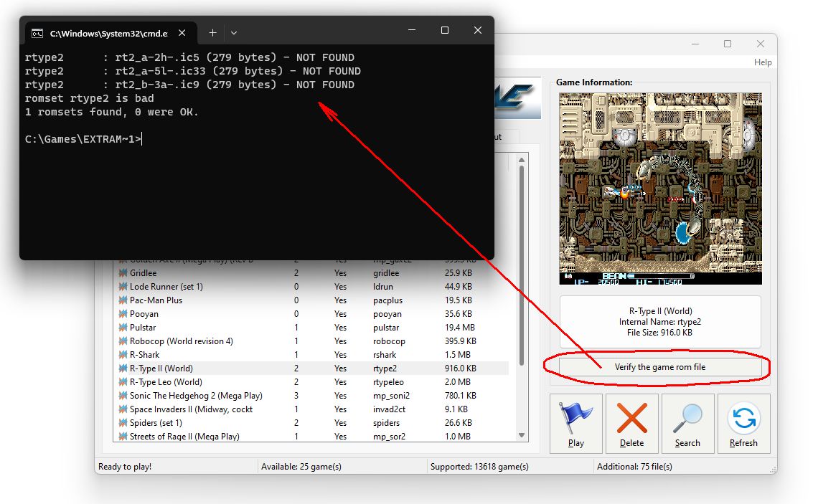Click the icon next to Pac-Man Plus
Viewport: 813px width, 504px height.
(123, 300)
